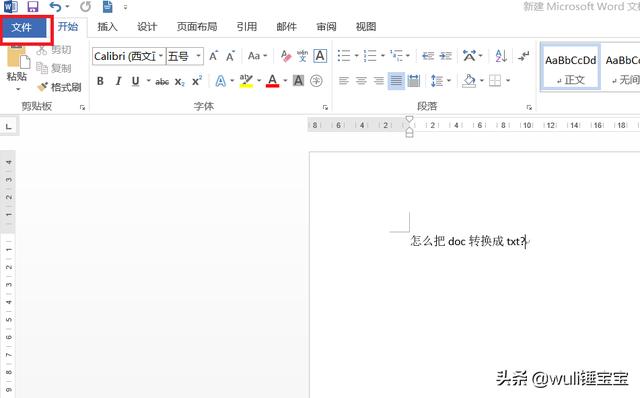The image size is (640, 398).
Task: Click the Bullets list icon
Action: (x=344, y=56)
